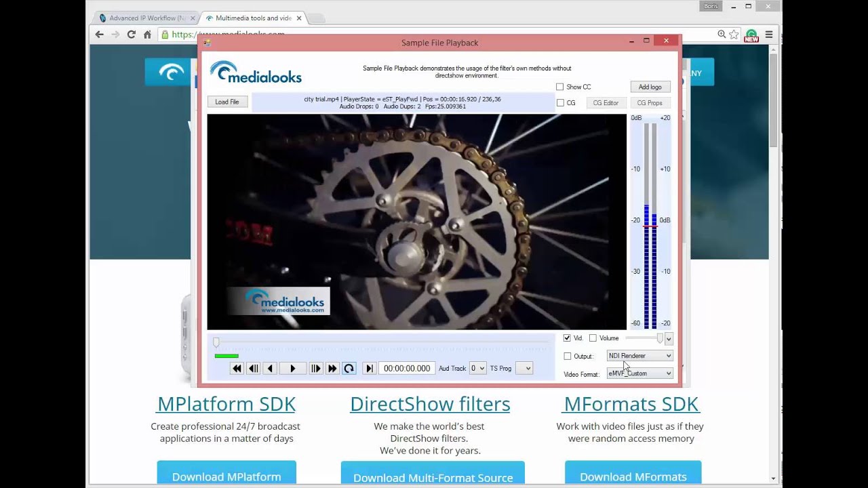Open the Video Format eMVF_Custom dropdown
Screen dimensions: 868x488
[639, 373]
